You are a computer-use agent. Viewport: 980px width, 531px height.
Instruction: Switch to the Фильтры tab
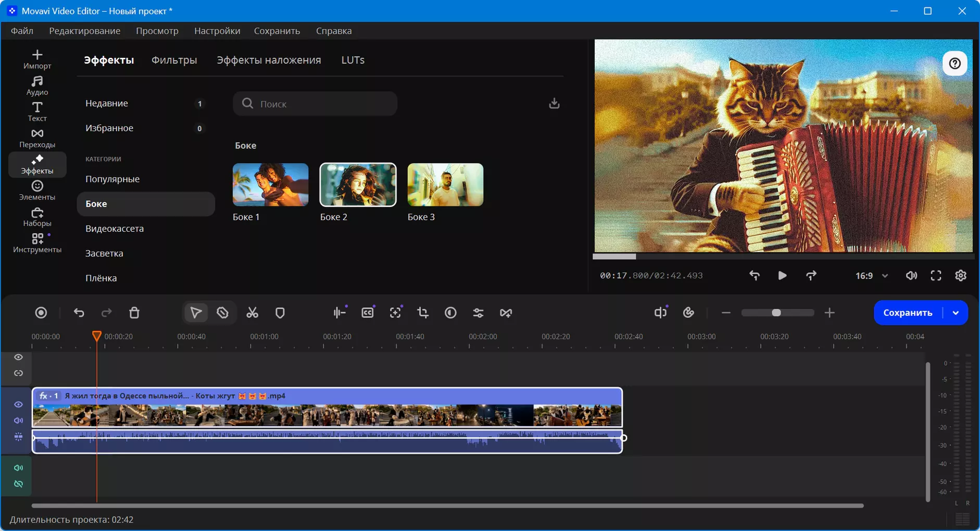[x=174, y=60]
